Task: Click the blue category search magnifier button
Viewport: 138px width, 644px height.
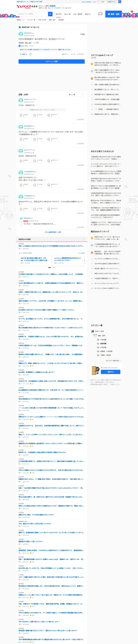Action: pos(50,14)
